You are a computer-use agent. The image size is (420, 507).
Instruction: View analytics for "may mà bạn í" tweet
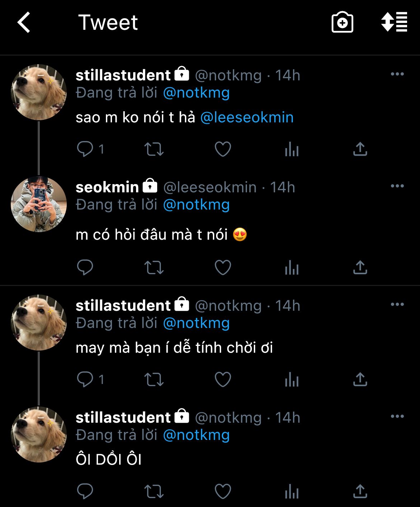point(292,380)
